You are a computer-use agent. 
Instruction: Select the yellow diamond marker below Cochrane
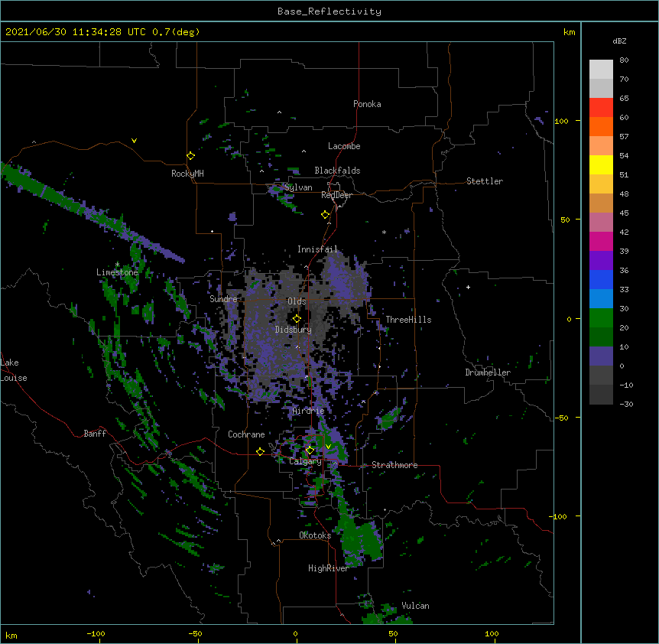point(260,451)
